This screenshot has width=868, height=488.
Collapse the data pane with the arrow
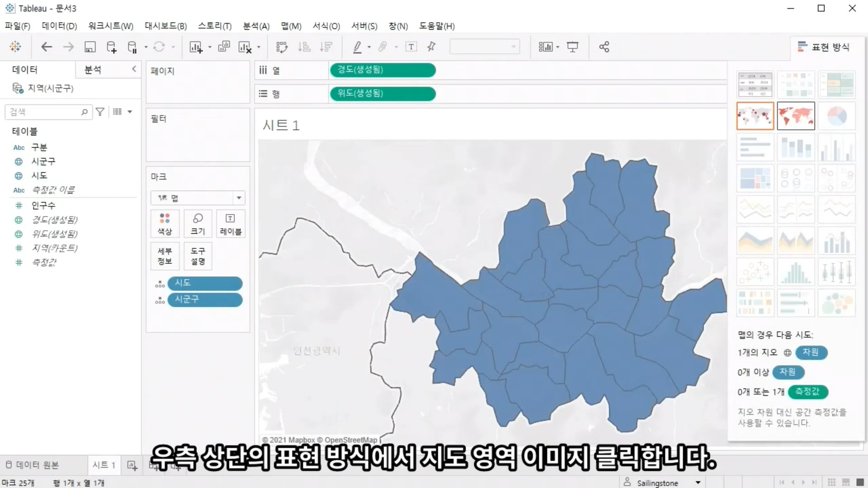tap(134, 69)
